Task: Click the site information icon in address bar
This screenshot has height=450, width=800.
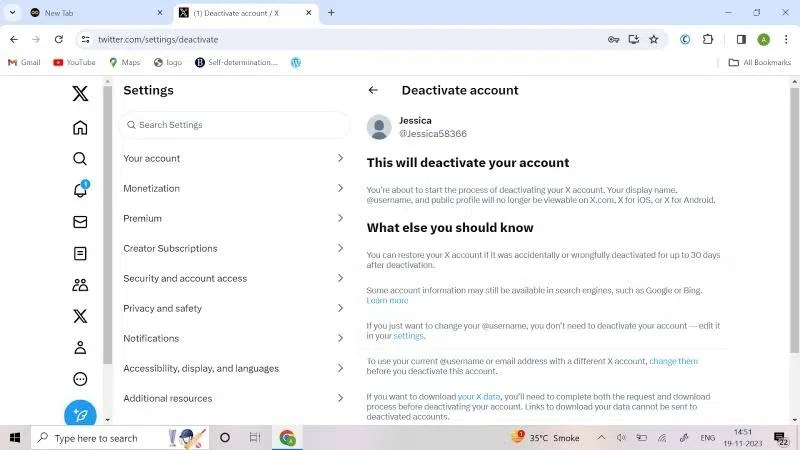Action: pyautogui.click(x=86, y=39)
